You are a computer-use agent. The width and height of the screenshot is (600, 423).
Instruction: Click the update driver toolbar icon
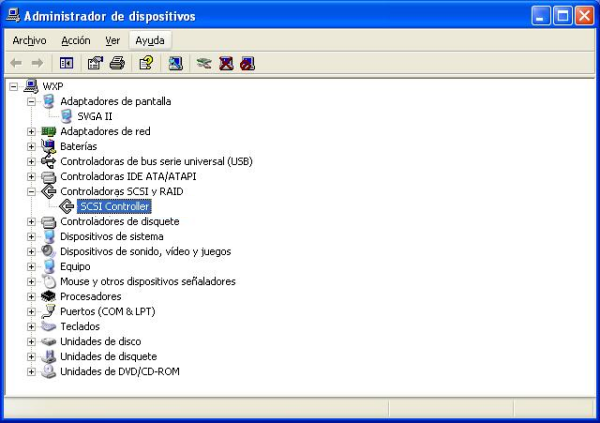pos(204,63)
